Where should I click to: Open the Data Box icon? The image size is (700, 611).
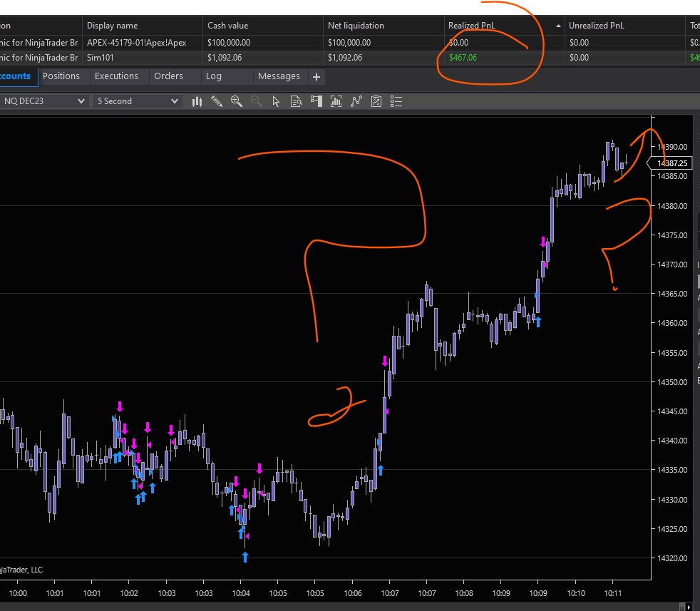click(x=296, y=102)
